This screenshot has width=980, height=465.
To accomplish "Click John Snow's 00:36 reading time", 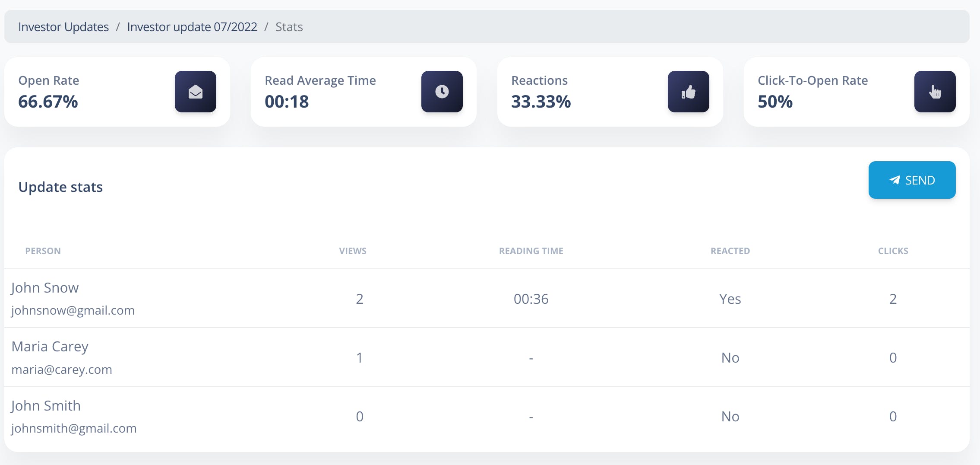I will (531, 299).
